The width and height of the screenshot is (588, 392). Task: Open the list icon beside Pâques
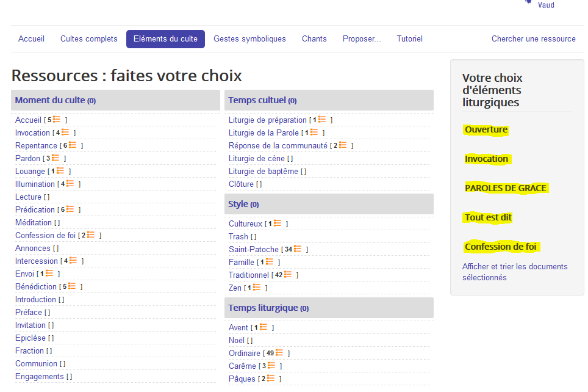tap(270, 379)
